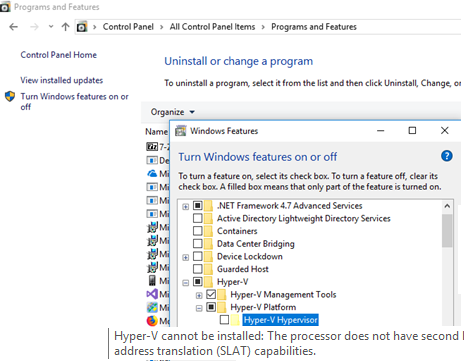Image resolution: width=464 pixels, height=361 pixels.
Task: Expand Hyper-V Management Tools node
Action: (199, 295)
